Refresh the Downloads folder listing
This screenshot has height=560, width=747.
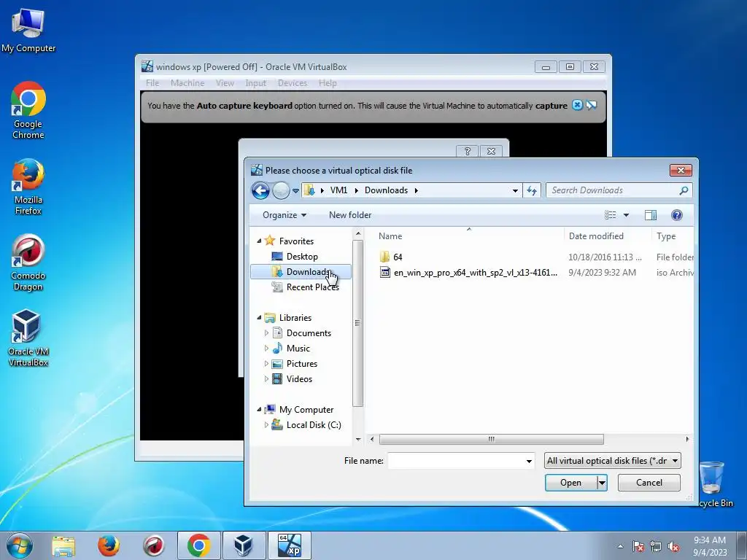(532, 190)
